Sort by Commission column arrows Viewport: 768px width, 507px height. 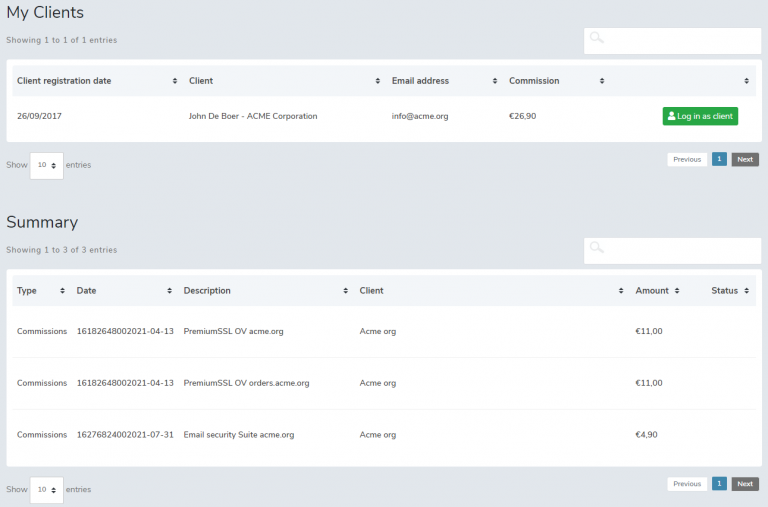click(602, 81)
